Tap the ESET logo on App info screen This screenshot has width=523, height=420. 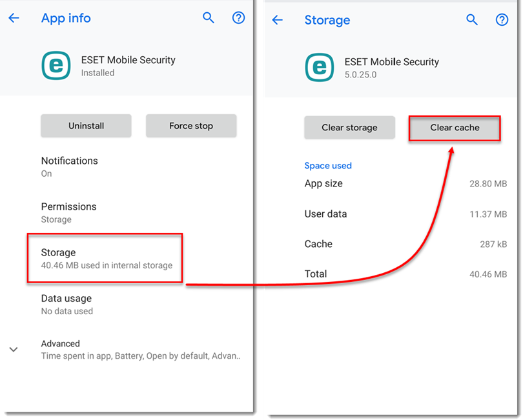56,66
